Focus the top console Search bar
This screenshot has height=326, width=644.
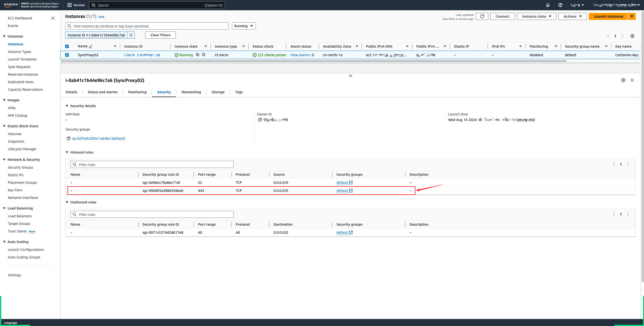click(x=157, y=5)
